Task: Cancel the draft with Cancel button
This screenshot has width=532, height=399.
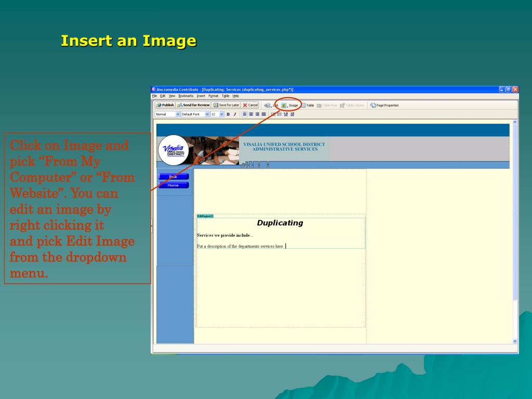Action: click(250, 105)
